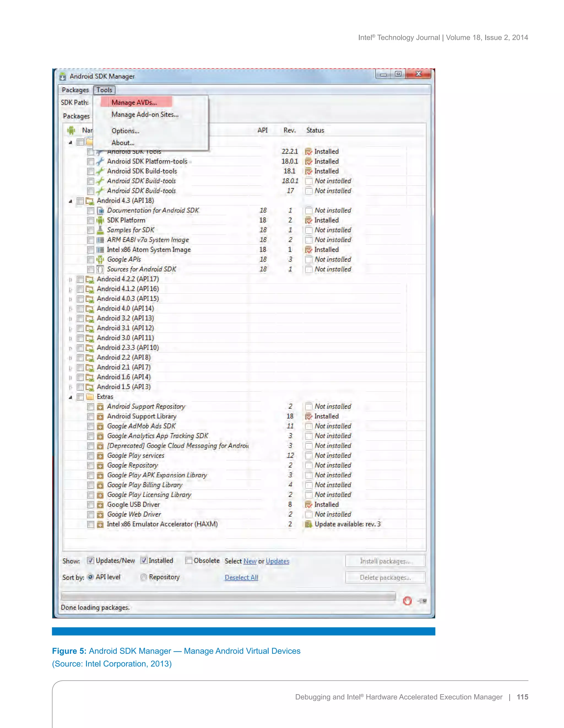Expand the Android 4.0.3 (API 15) group

point(70,299)
